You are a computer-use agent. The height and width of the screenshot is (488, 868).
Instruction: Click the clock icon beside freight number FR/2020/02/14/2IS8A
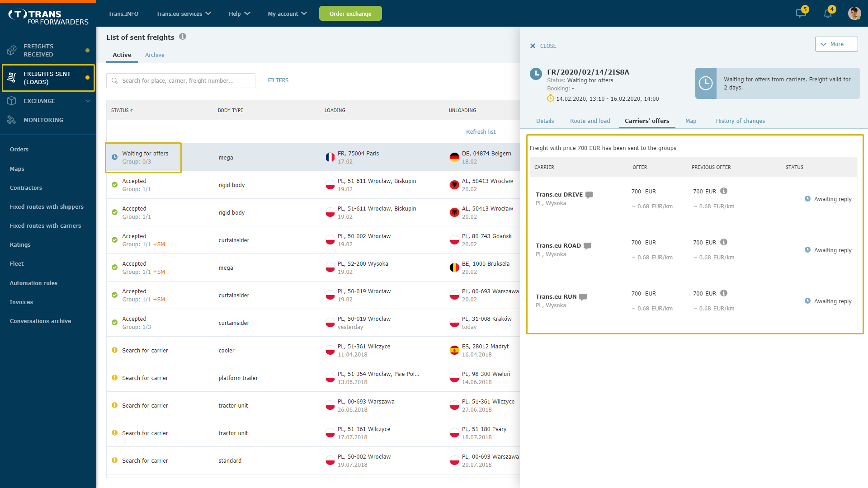(536, 74)
